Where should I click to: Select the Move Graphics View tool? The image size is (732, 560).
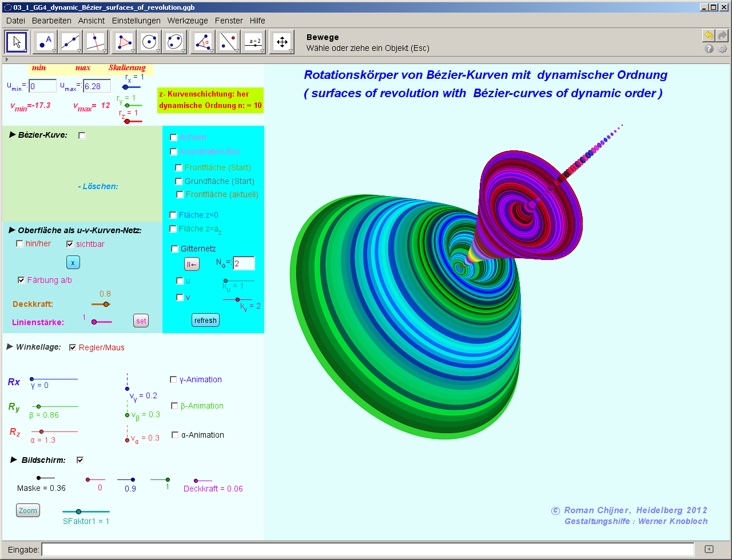[x=281, y=42]
